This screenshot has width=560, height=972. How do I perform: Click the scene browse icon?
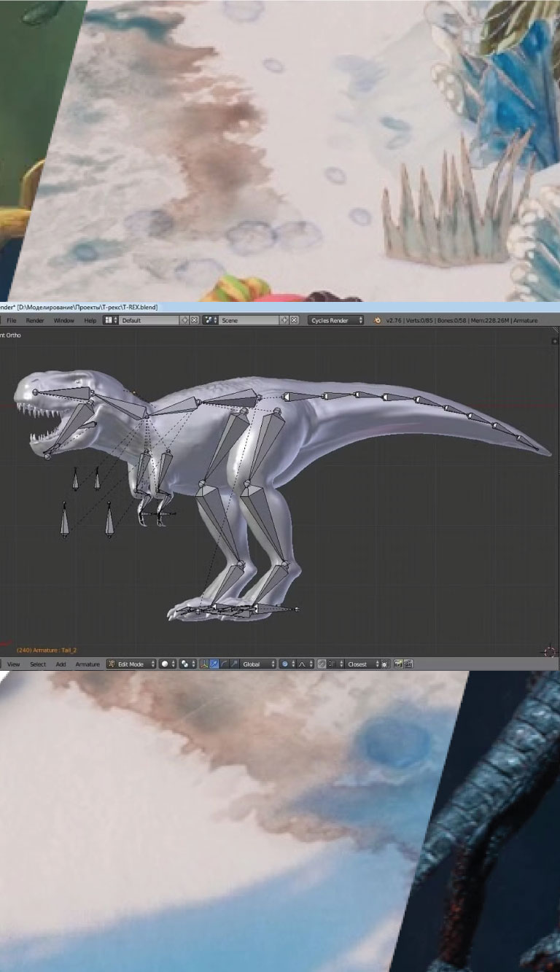[211, 320]
